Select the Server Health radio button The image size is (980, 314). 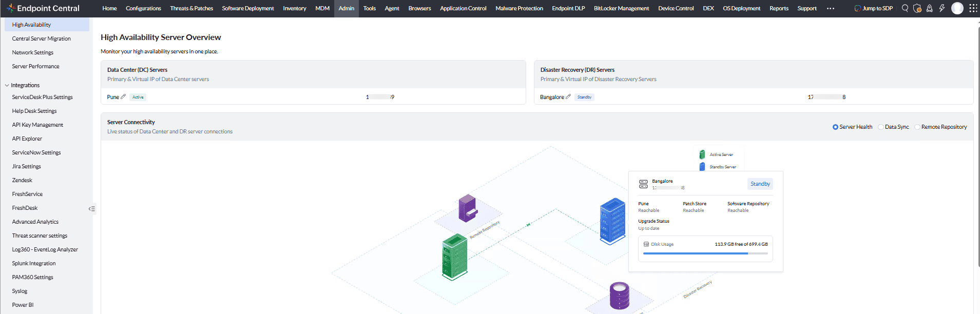click(835, 127)
